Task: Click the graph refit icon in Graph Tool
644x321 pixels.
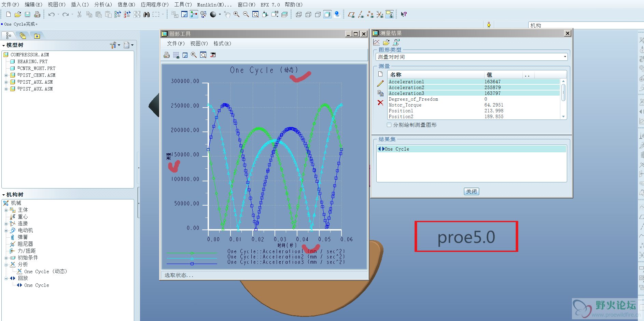Action: click(203, 55)
